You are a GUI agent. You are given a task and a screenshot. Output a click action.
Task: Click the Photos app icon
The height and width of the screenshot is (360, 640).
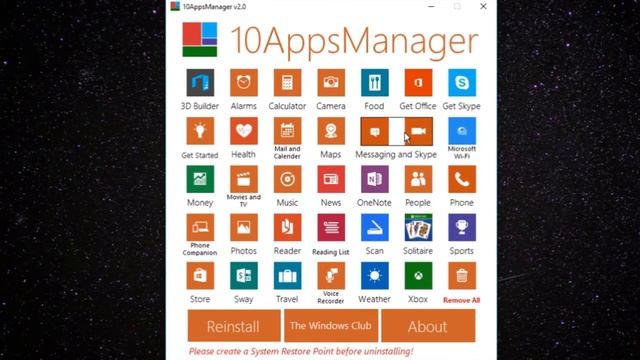[244, 227]
